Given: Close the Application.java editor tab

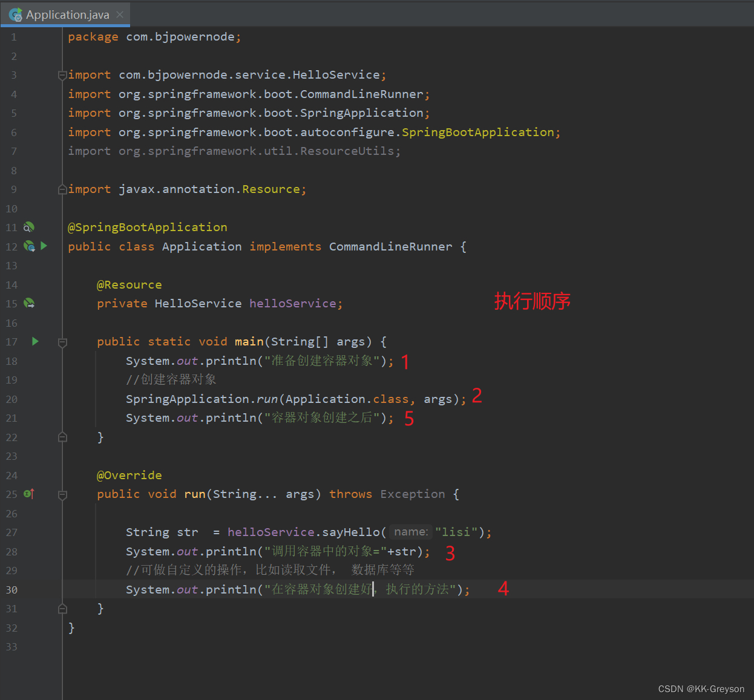Looking at the screenshot, I should (120, 15).
